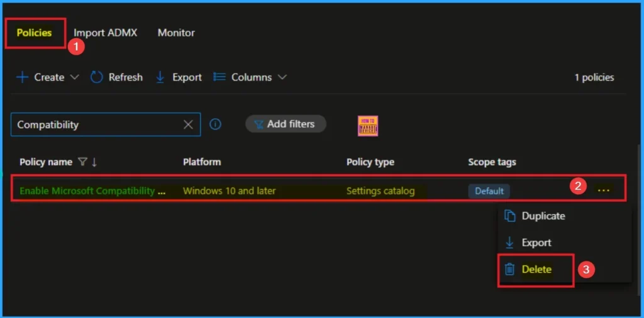Click the Scope tags column header
This screenshot has width=644, height=318.
492,162
